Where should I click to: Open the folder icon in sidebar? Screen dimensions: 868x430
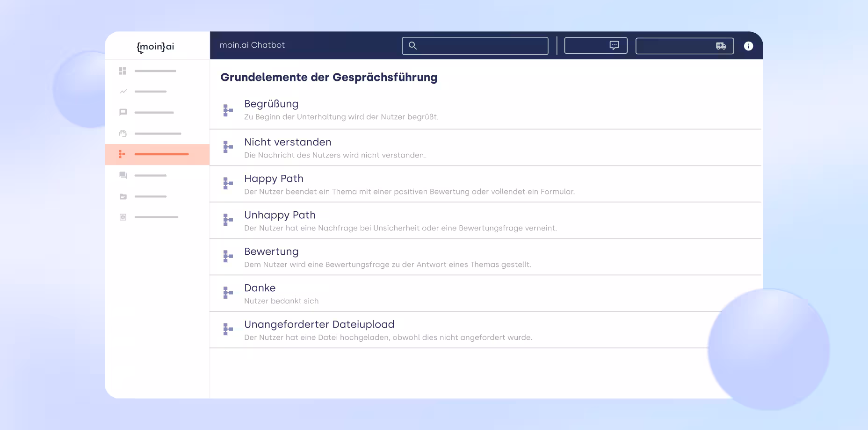pos(123,196)
